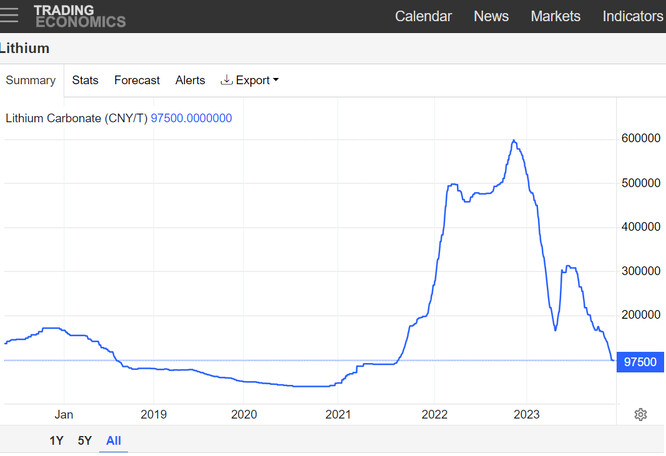Click the Trading Economics logo
Screen dimensions: 666x456
pyautogui.click(x=80, y=16)
